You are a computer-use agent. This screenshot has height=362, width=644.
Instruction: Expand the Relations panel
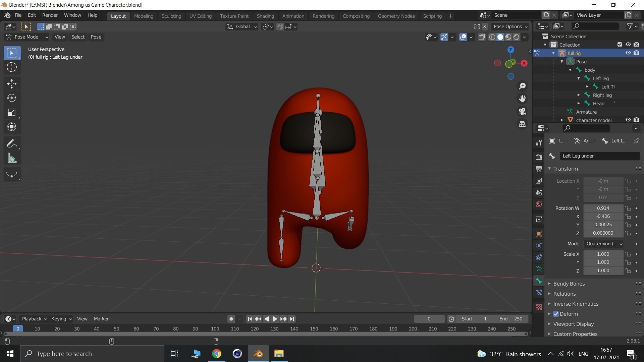(564, 294)
